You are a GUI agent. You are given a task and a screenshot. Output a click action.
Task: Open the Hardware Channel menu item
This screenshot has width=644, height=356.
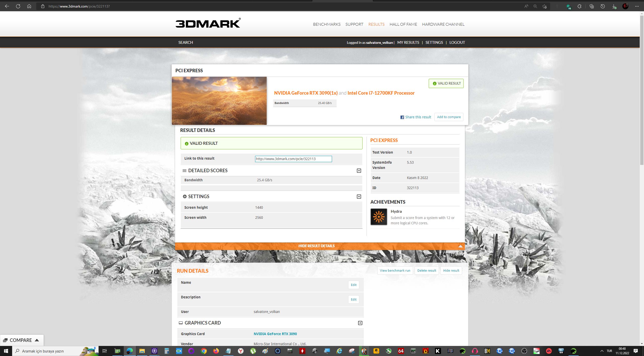(x=443, y=24)
